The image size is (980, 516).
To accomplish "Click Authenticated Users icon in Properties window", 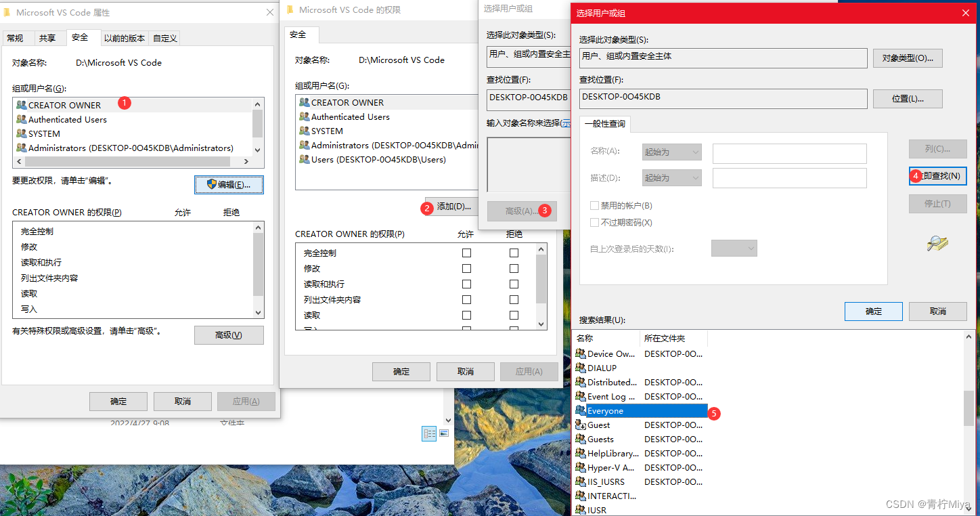I will (x=21, y=119).
